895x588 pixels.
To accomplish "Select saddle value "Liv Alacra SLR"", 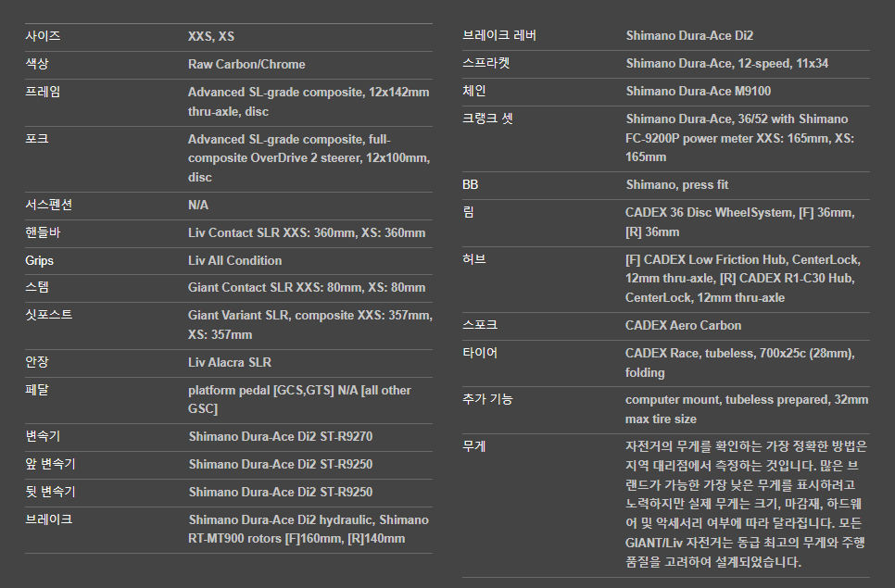I will click(230, 363).
